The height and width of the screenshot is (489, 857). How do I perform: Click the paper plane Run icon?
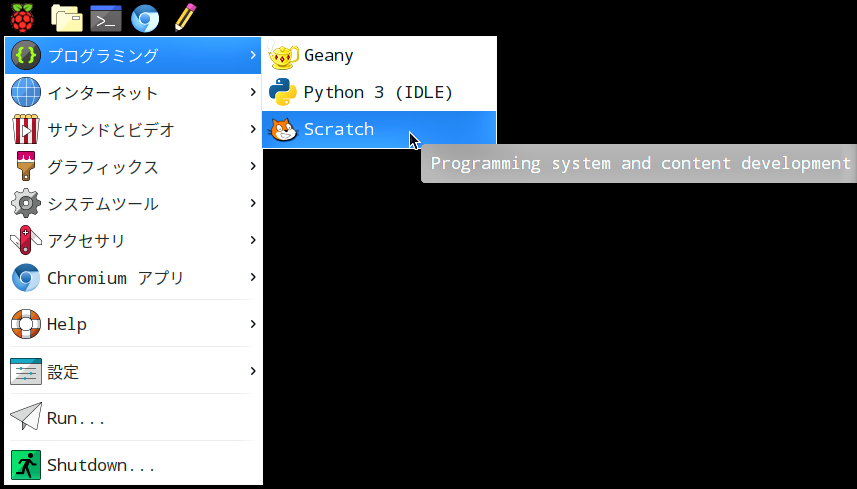[25, 418]
